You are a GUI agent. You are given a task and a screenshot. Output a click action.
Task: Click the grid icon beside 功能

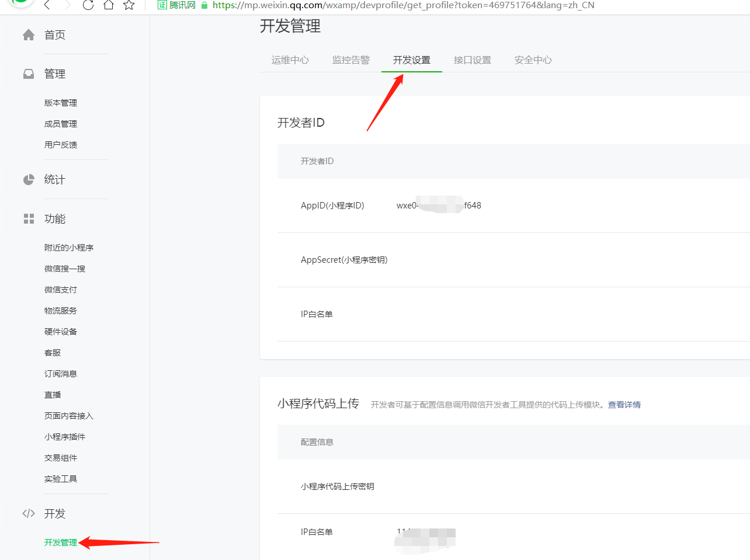coord(29,219)
